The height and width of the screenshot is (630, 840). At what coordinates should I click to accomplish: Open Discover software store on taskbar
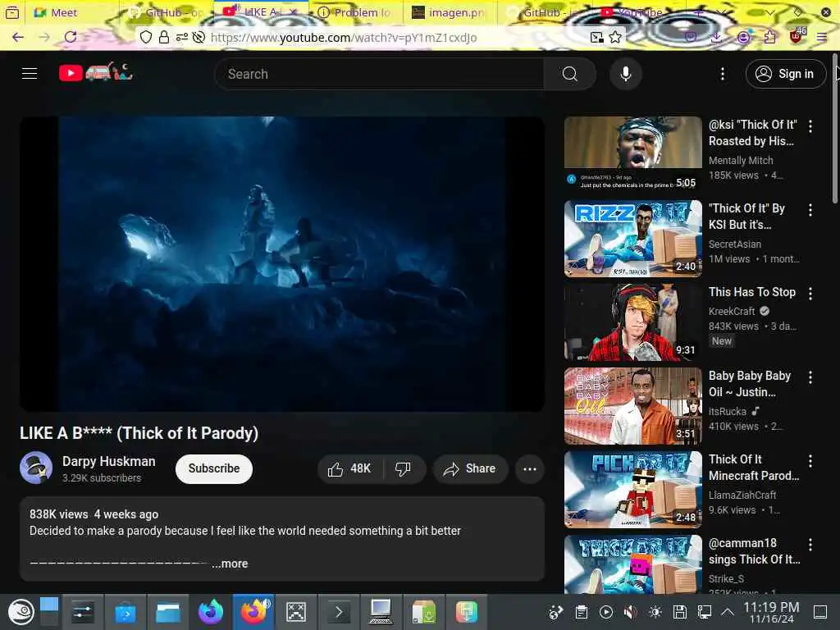click(125, 612)
